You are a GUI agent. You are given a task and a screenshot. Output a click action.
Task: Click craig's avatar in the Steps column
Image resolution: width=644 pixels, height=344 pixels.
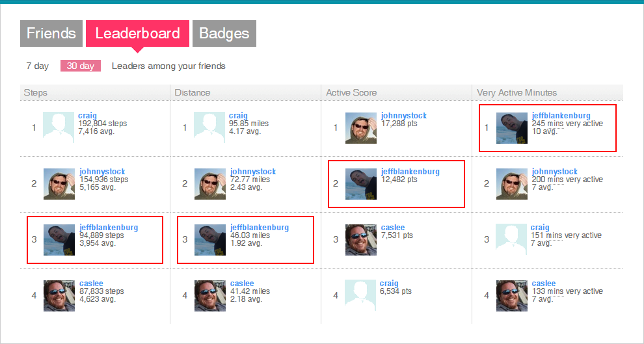click(59, 127)
